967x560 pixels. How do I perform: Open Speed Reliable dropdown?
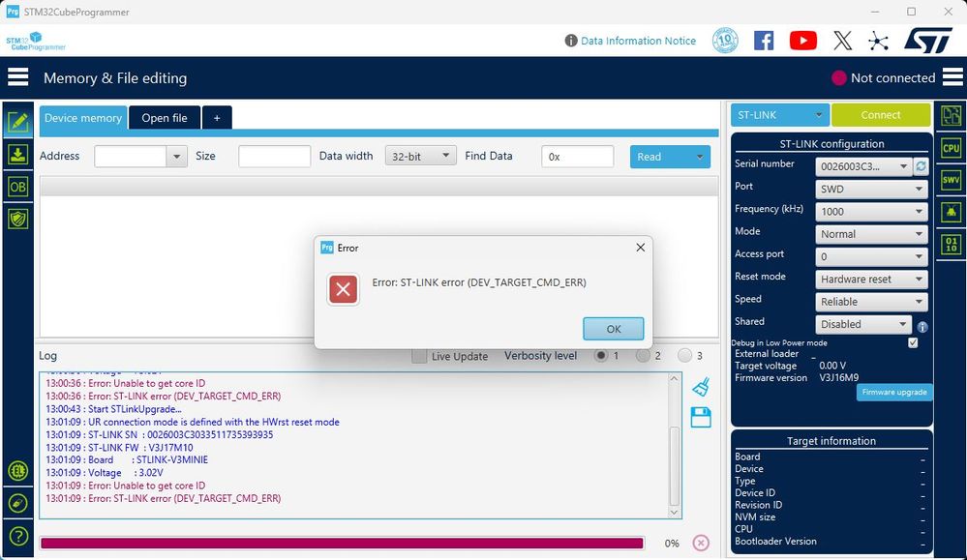[x=871, y=302]
